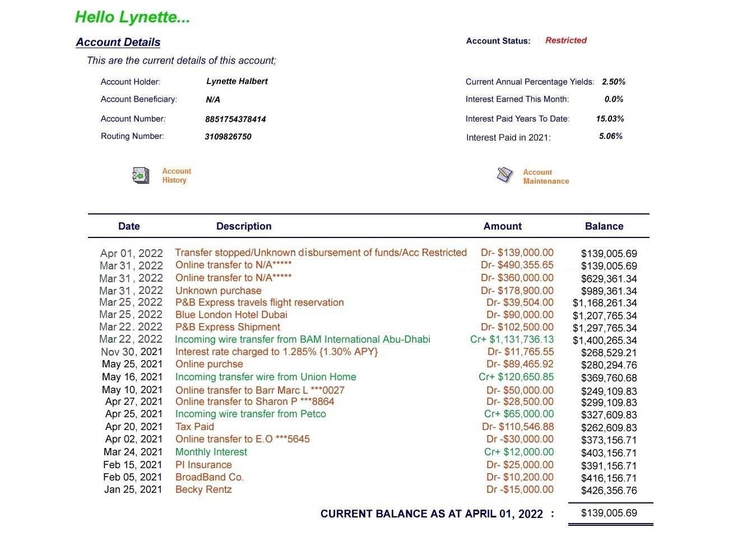The image size is (756, 560).
Task: Open the Account History link
Action: 176,176
